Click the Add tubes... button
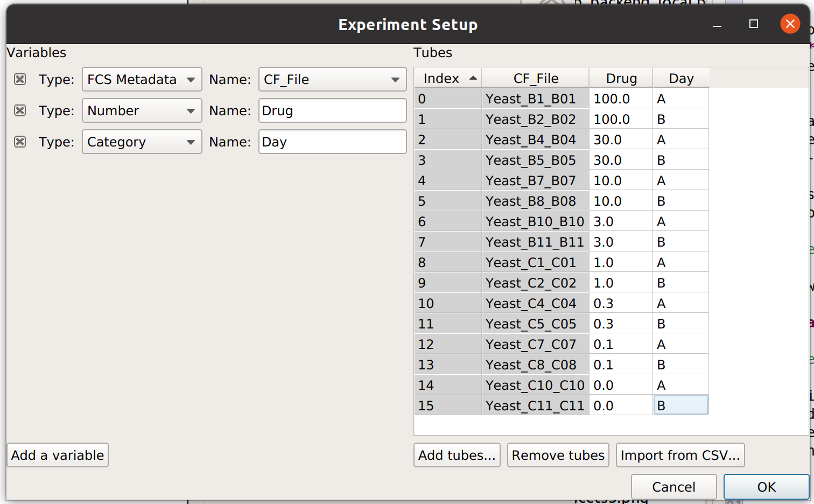814x504 pixels. pyautogui.click(x=457, y=455)
